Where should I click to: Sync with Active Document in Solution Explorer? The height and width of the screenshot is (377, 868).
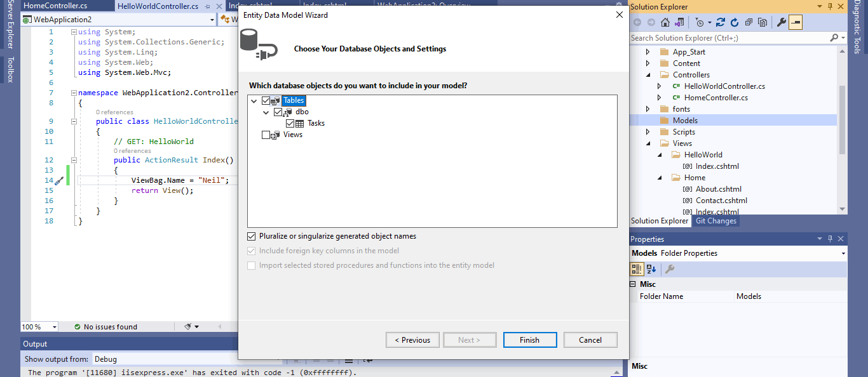720,22
